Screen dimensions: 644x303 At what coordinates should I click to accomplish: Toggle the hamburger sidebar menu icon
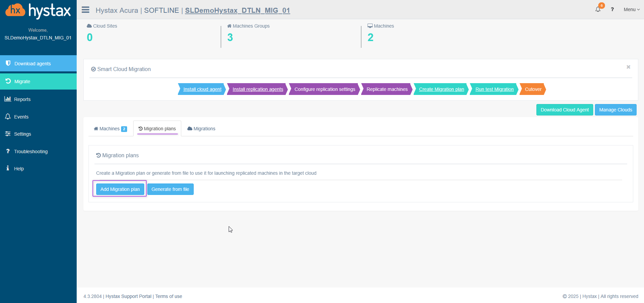(x=85, y=10)
